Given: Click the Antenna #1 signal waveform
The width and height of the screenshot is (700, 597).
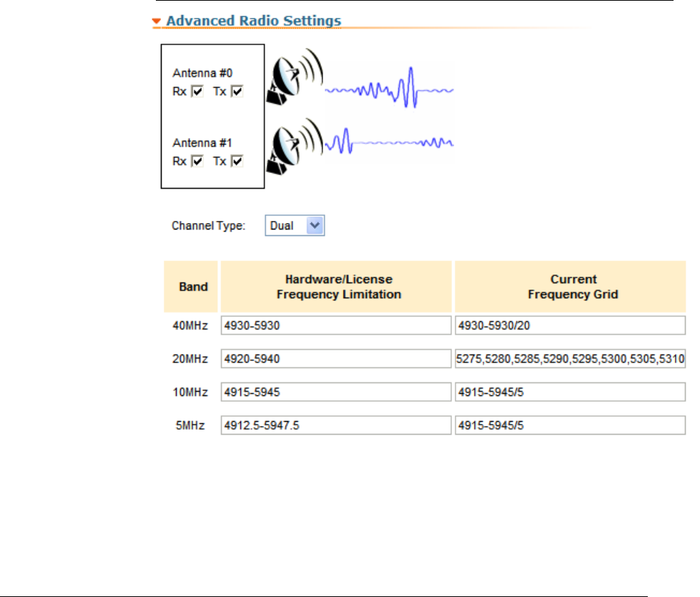Looking at the screenshot, I should click(x=389, y=142).
